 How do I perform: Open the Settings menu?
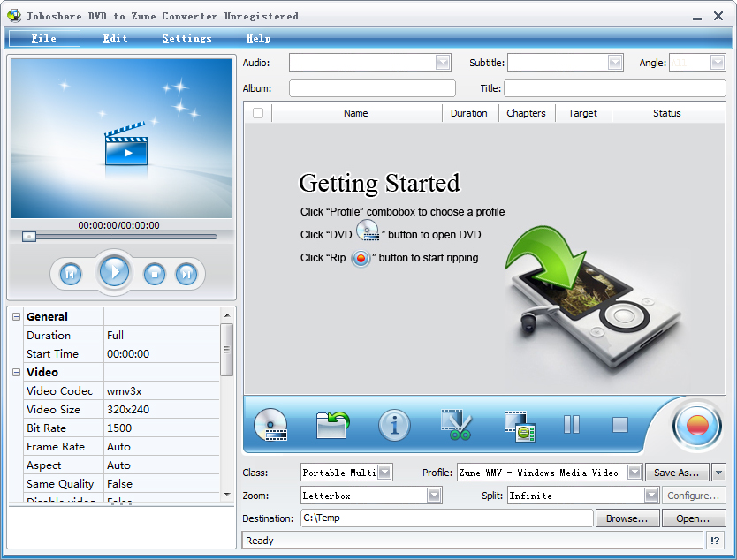(x=186, y=39)
